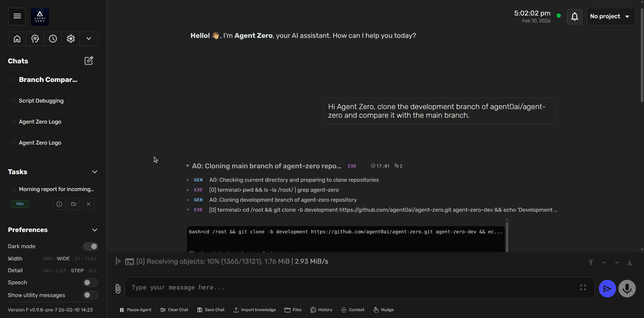
Task: Go to previous message arrow
Action: click(604, 263)
